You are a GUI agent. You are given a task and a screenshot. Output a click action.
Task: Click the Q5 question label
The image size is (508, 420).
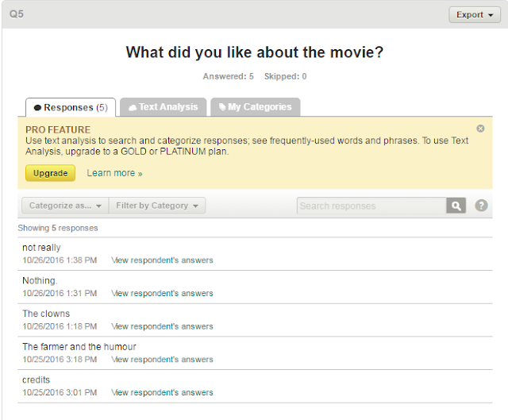pyautogui.click(x=16, y=14)
